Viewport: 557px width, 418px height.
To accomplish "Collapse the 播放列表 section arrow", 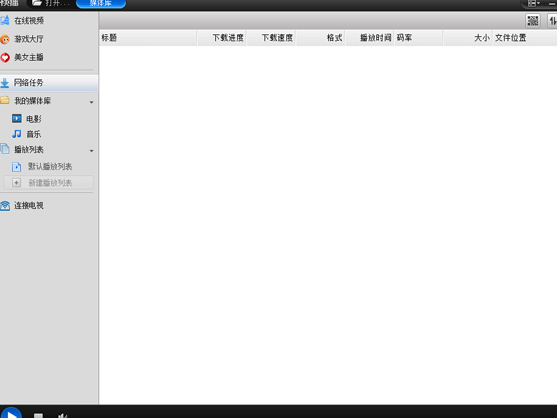I will 91,151.
